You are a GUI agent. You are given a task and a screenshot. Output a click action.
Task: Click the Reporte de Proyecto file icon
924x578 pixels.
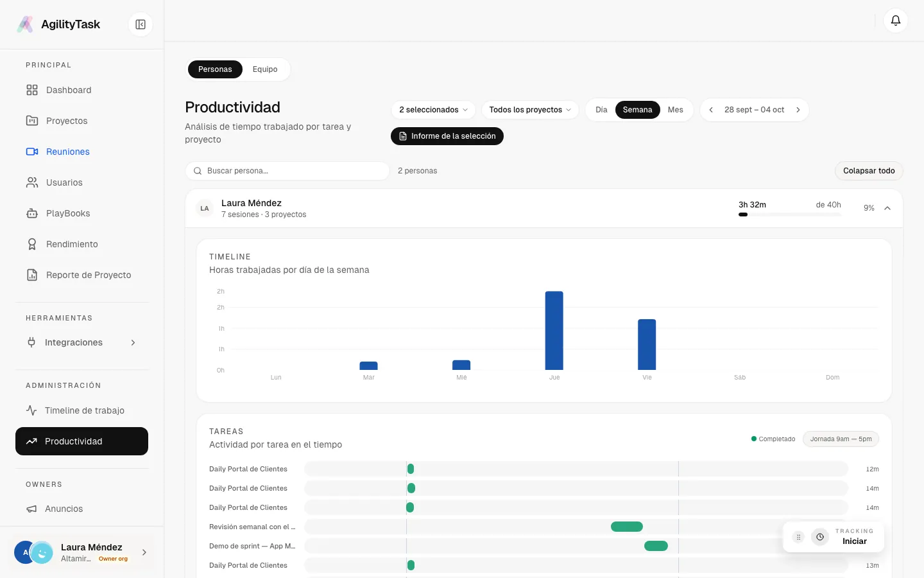tap(32, 275)
